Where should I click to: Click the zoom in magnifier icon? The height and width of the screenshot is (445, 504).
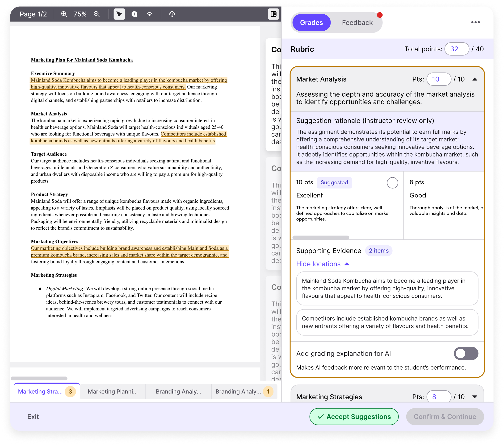(64, 14)
